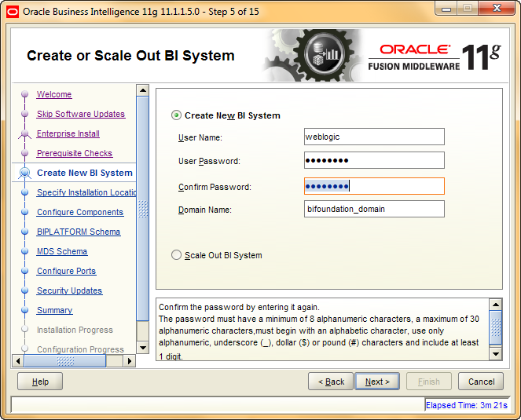Select the Scale Out BI System option
This screenshot has height=420, width=521.
tap(176, 255)
